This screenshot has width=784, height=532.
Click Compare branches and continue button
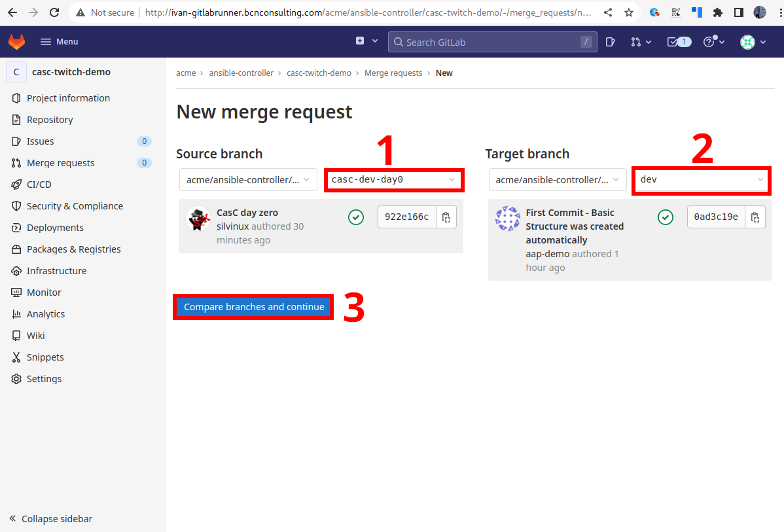tap(254, 306)
